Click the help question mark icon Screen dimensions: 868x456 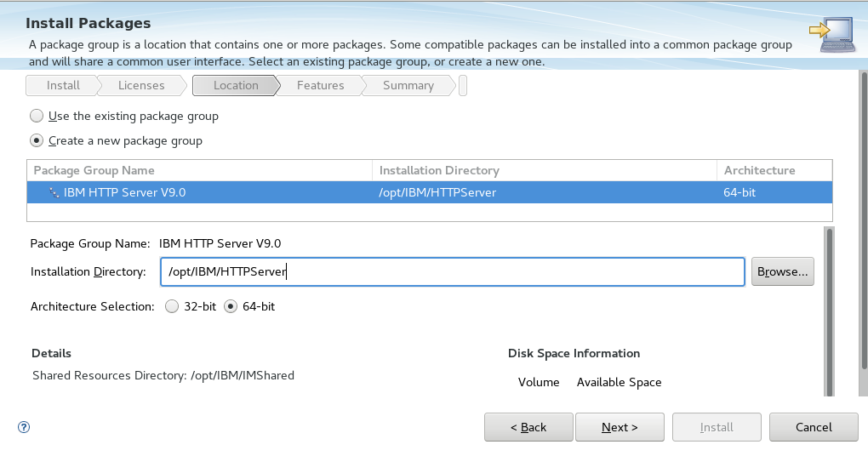tap(24, 427)
